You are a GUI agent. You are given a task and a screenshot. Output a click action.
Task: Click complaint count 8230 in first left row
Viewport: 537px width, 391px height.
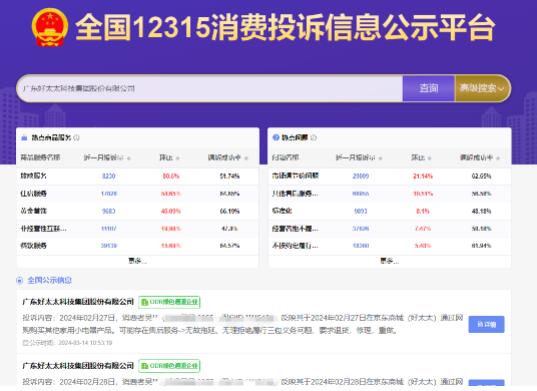pyautogui.click(x=109, y=176)
